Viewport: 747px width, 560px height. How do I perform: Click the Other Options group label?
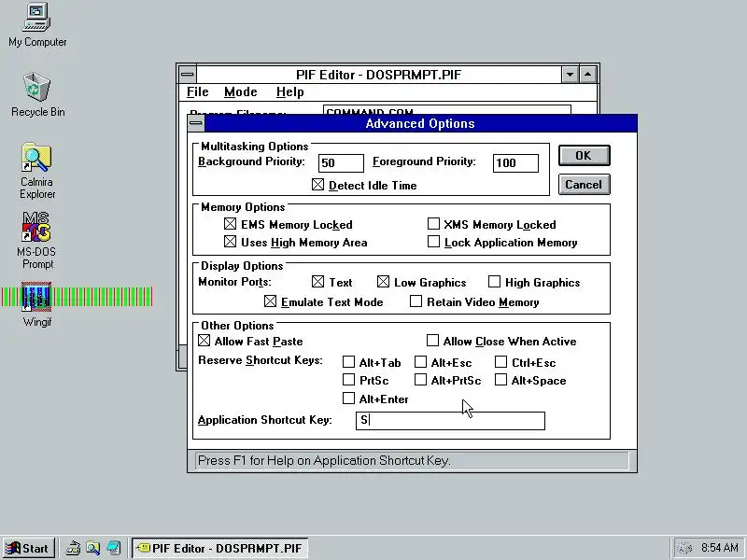[237, 326]
